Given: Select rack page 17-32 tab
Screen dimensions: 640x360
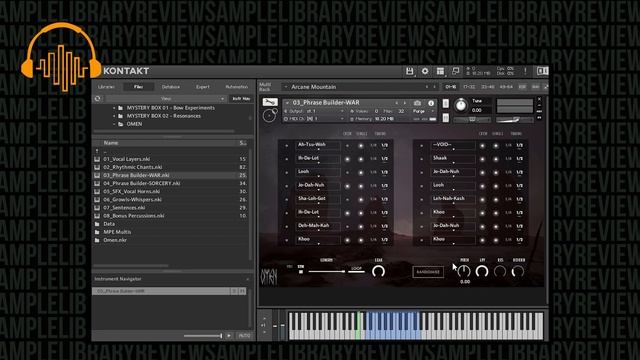Looking at the screenshot, I should (x=469, y=87).
